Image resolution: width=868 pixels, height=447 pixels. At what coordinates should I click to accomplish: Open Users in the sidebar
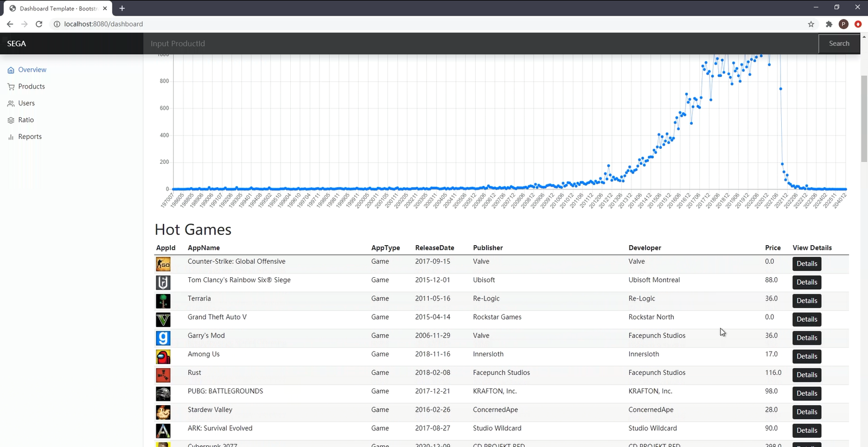[x=26, y=104]
